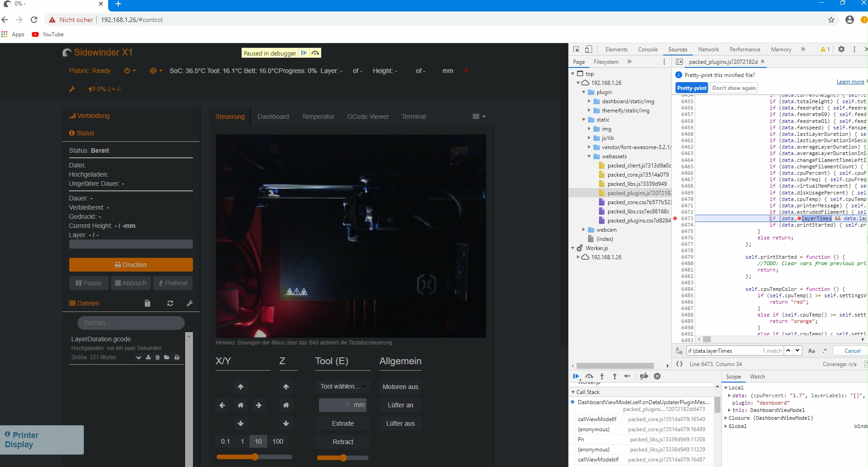Open OctoPrint settings via the wrench icon

(x=72, y=89)
